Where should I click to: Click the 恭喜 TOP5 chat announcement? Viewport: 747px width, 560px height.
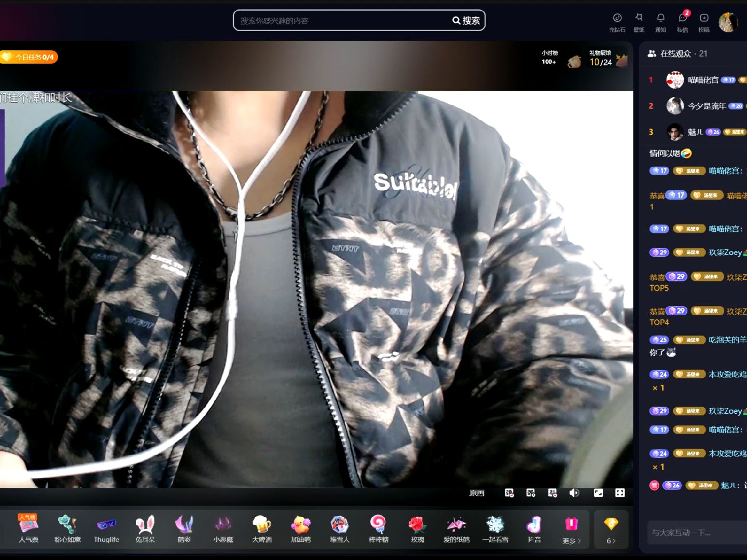(x=698, y=282)
